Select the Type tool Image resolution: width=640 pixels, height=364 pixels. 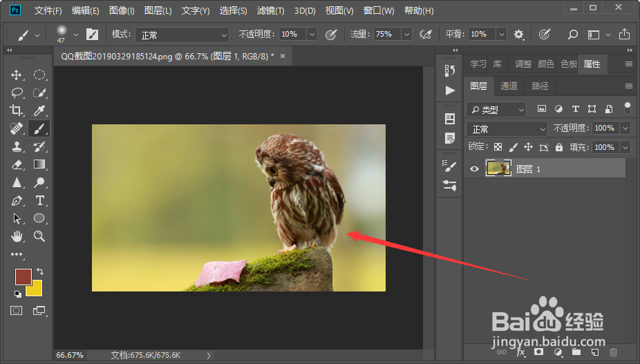(x=39, y=200)
